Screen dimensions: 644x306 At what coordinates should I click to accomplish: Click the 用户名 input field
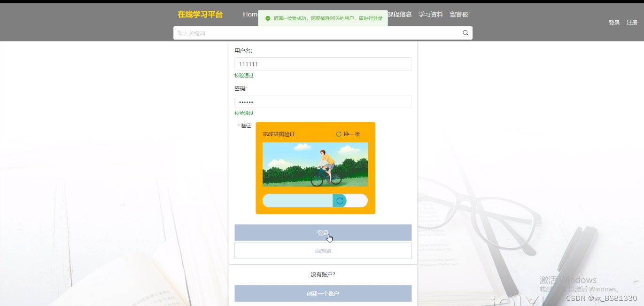323,64
